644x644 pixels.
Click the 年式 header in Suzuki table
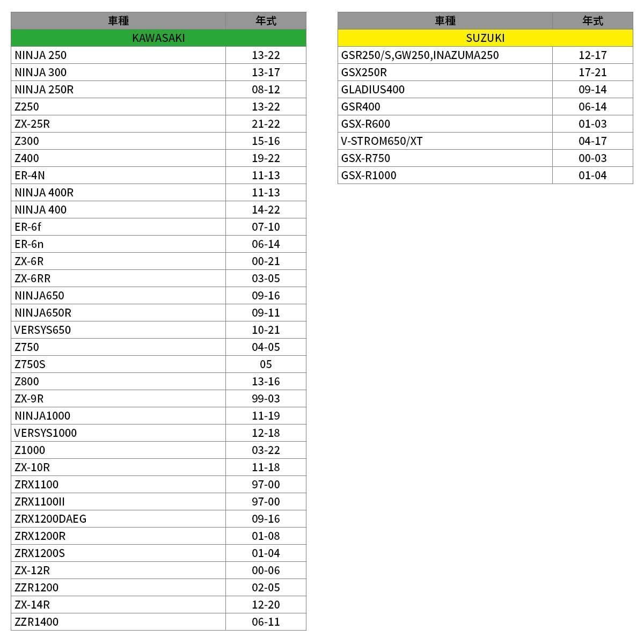592,21
